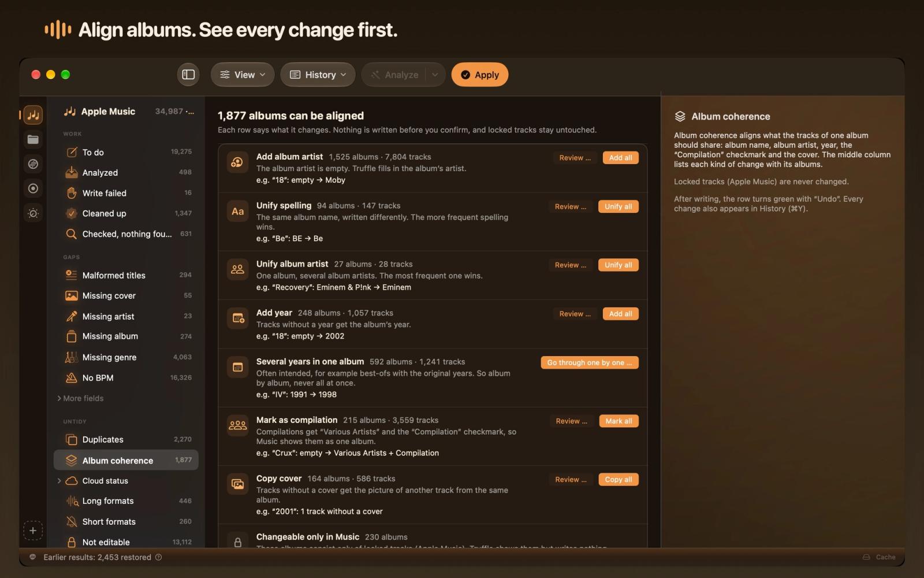Viewport: 924px width, 578px height.
Task: Review the Copy cover changes
Action: click(x=570, y=479)
